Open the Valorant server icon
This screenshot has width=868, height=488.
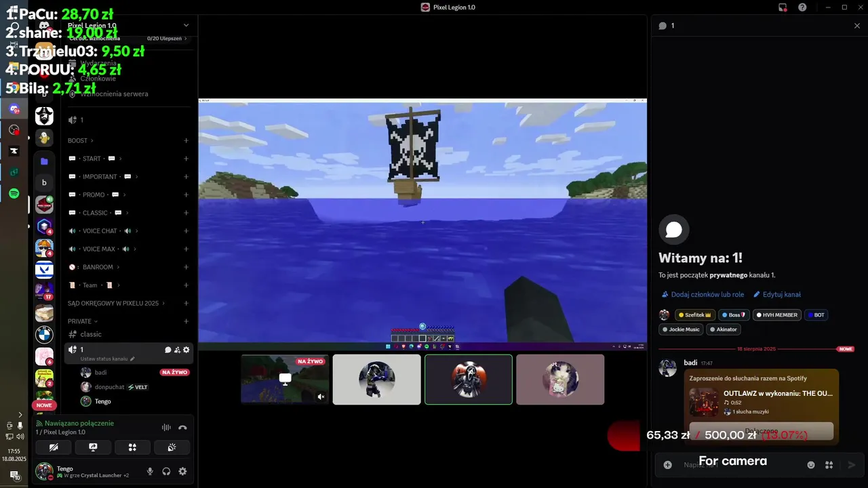click(44, 269)
